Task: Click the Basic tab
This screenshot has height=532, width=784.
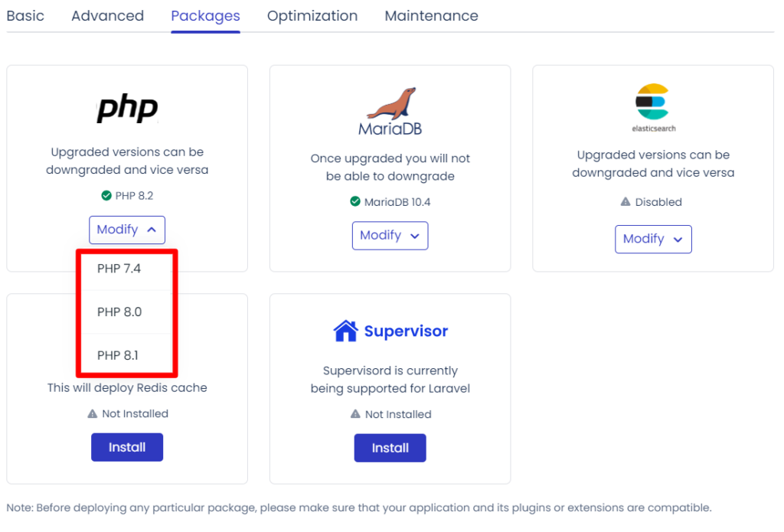Action: click(x=25, y=15)
